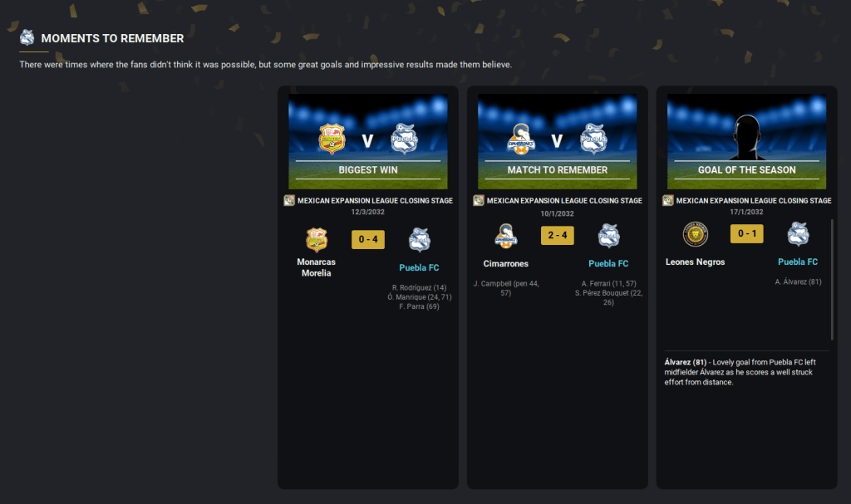Open Puebla FC link in Goal of the Season card
The height and width of the screenshot is (504, 851).
tap(798, 262)
